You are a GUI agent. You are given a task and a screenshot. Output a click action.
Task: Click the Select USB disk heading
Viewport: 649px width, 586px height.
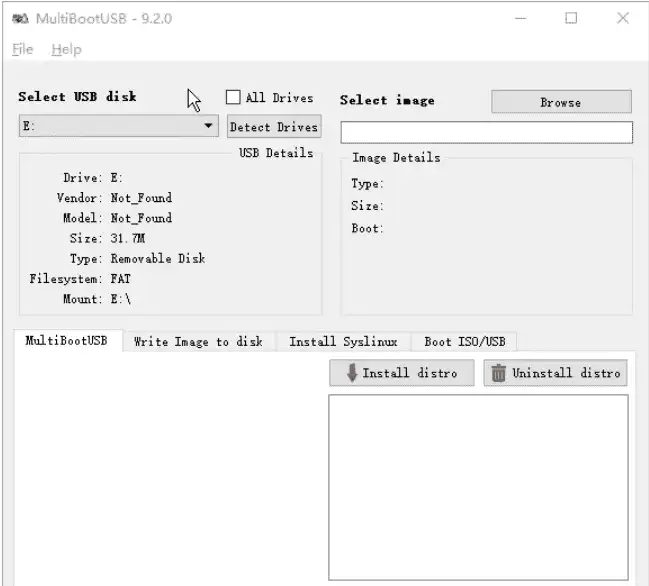pyautogui.click(x=77, y=96)
